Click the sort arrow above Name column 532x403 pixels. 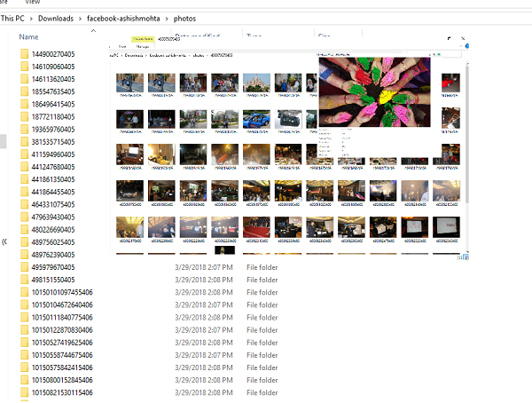coord(93,31)
